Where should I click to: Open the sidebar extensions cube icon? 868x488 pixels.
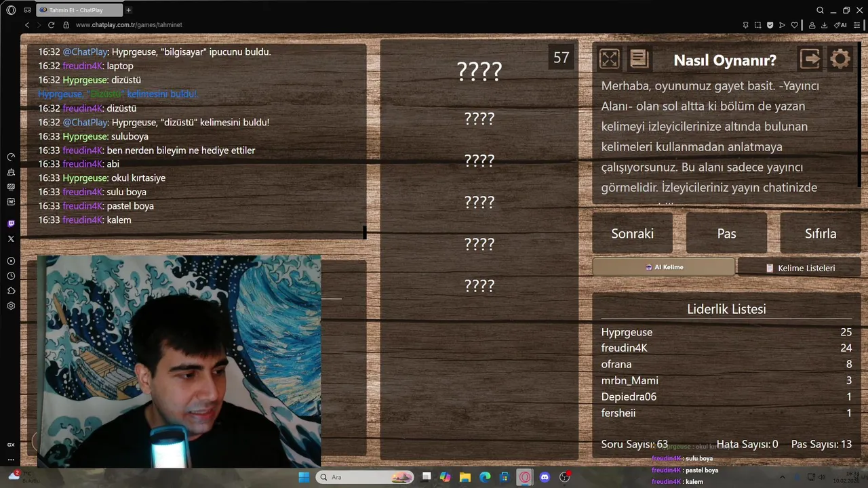(x=11, y=291)
